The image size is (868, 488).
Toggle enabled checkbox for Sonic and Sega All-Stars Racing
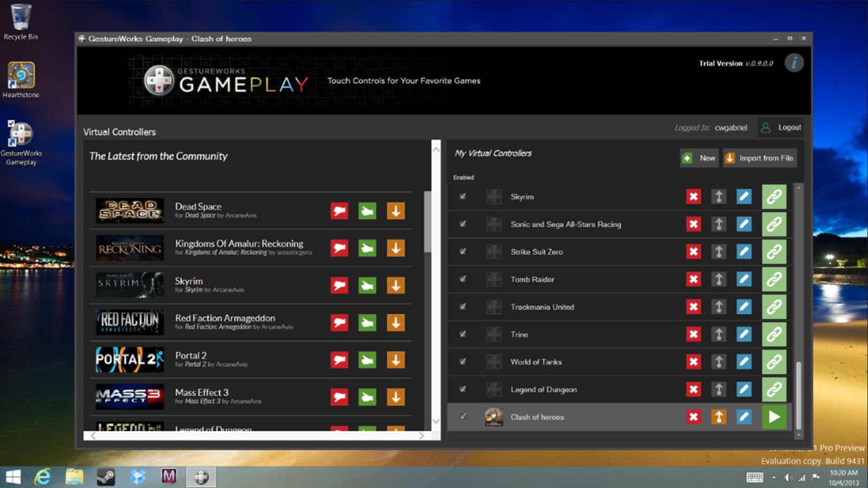463,224
